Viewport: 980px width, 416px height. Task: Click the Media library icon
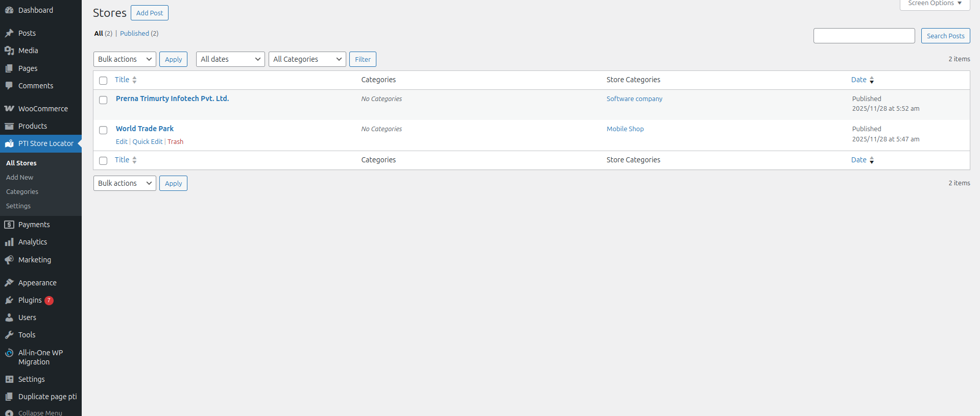click(x=9, y=51)
